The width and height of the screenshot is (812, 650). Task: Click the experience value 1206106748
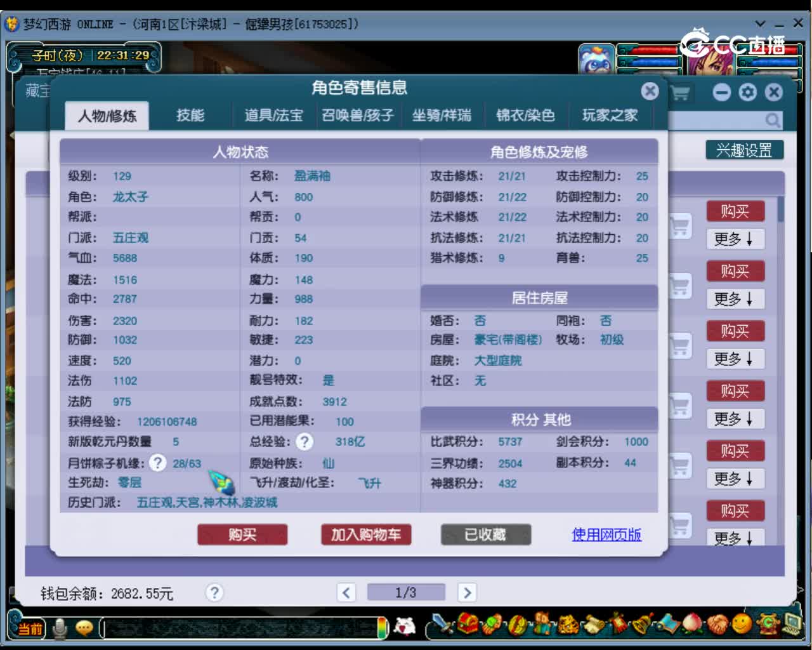click(167, 422)
